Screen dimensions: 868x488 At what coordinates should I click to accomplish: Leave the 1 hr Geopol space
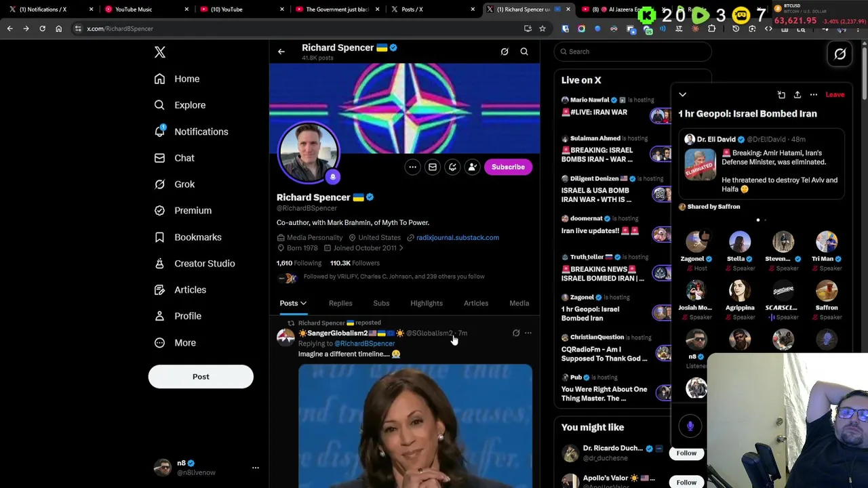pos(835,95)
